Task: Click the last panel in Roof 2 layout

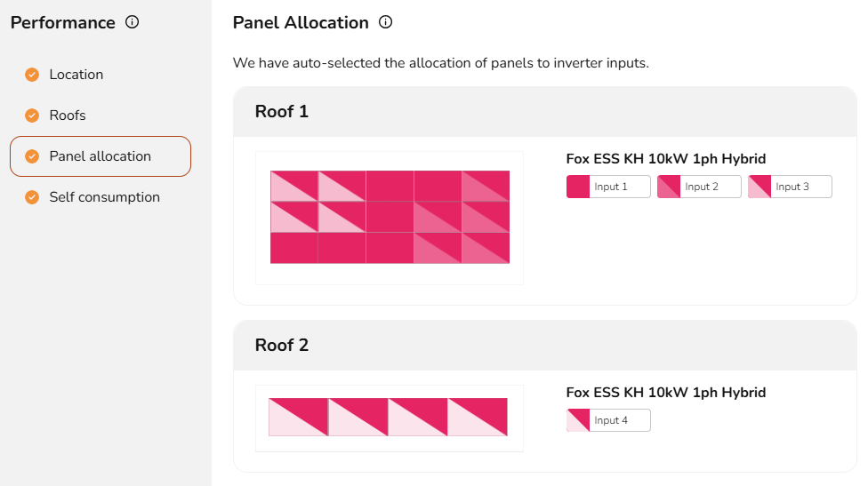Action: tap(478, 418)
